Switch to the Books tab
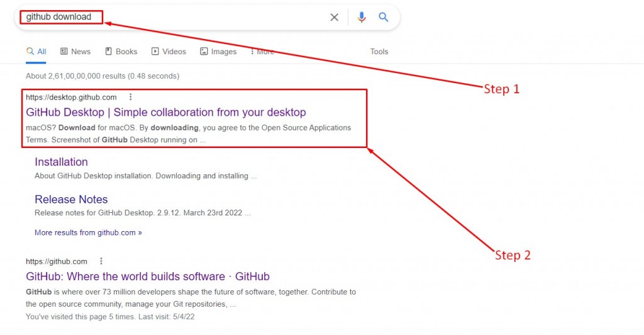 pyautogui.click(x=121, y=52)
